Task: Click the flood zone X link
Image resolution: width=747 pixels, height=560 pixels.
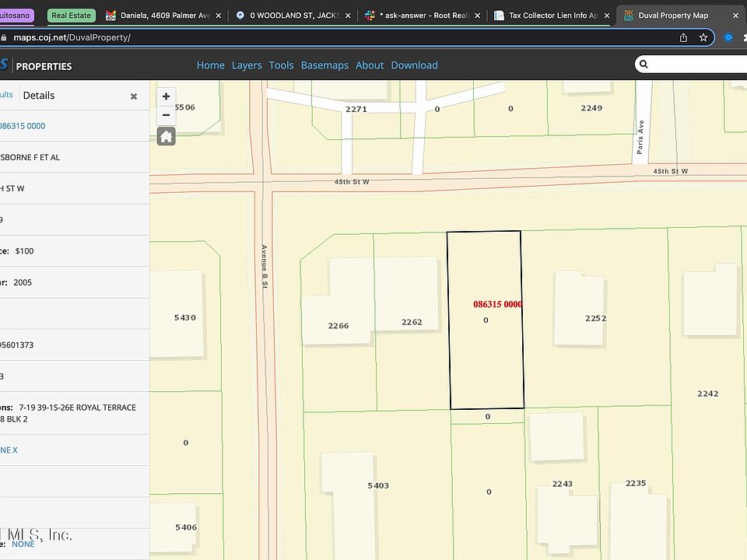Action: [9, 450]
